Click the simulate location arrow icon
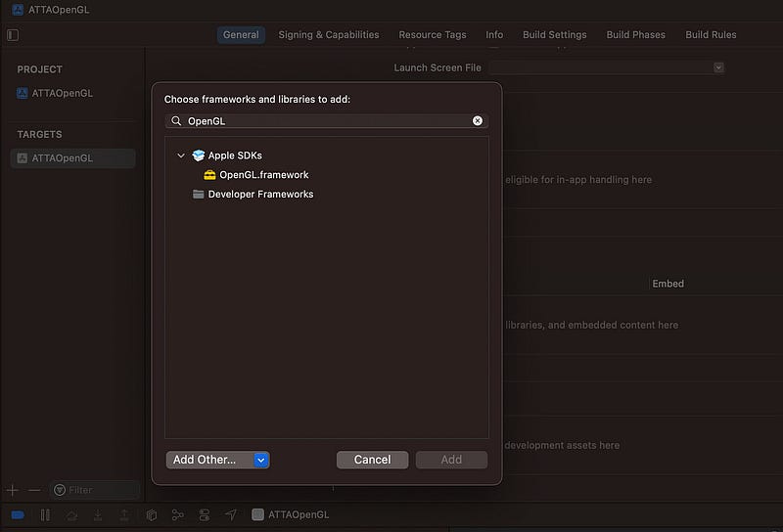This screenshot has height=532, width=783. click(x=231, y=514)
